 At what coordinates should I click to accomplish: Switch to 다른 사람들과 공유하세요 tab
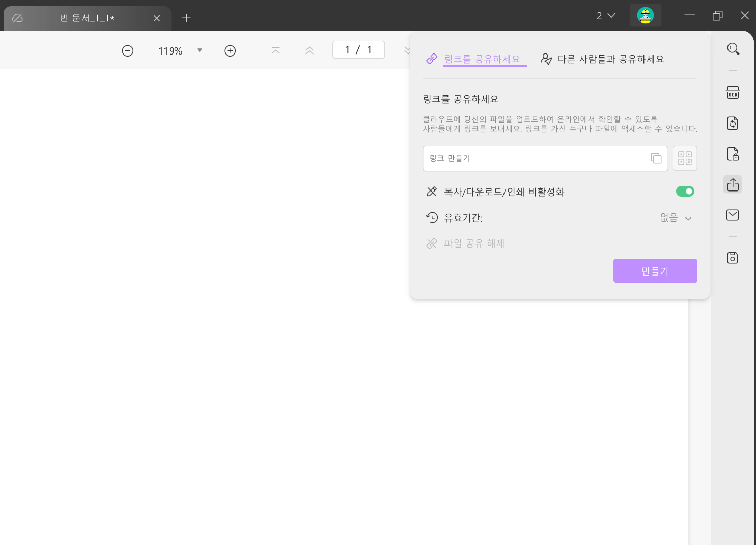602,59
